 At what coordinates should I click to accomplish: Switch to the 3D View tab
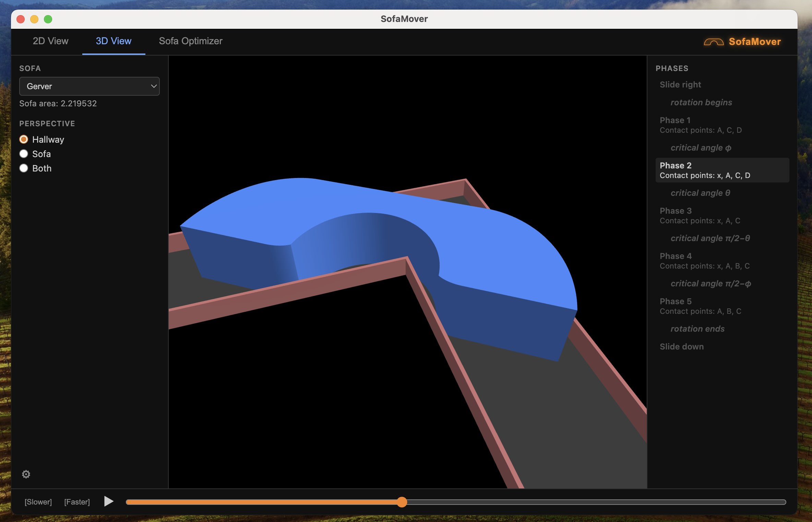tap(114, 41)
